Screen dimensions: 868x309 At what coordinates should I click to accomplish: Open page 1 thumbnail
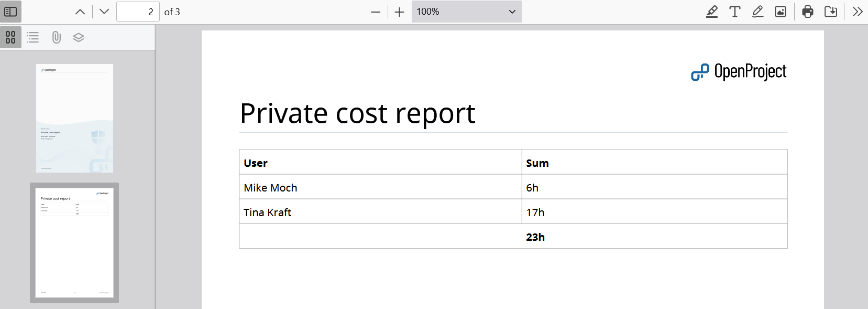pyautogui.click(x=74, y=118)
